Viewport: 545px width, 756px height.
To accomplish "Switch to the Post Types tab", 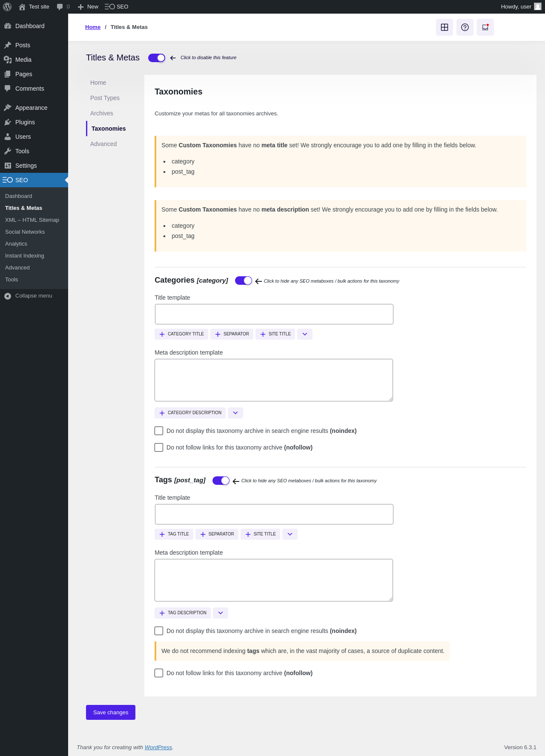I will click(105, 98).
